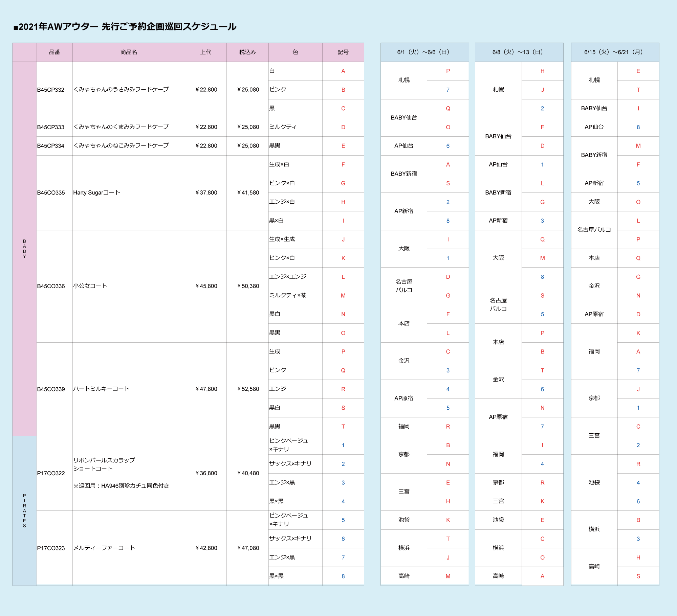Click '高崎' in the 6/1 schedule
The height and width of the screenshot is (616, 677).
pos(404,576)
